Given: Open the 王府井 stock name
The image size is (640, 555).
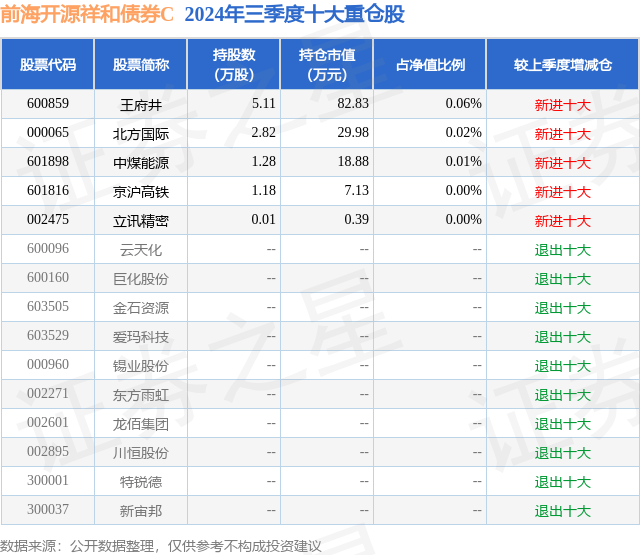Looking at the screenshot, I should click(141, 105).
